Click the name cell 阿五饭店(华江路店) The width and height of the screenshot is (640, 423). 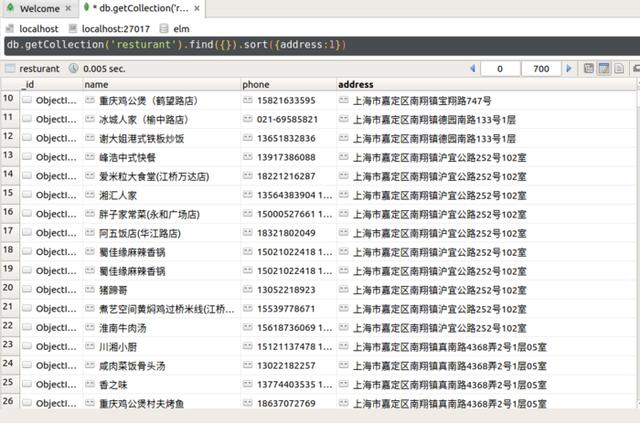(x=162, y=233)
